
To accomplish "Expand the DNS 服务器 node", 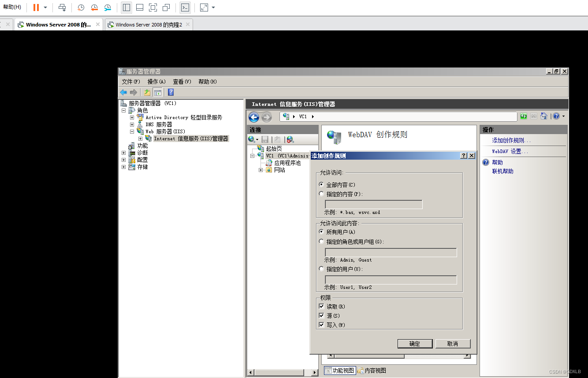I will [x=132, y=124].
